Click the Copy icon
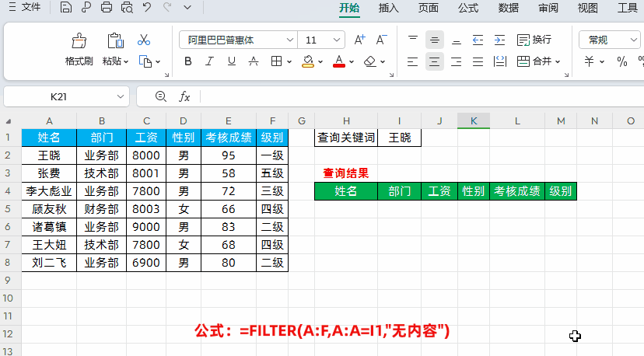 145,61
